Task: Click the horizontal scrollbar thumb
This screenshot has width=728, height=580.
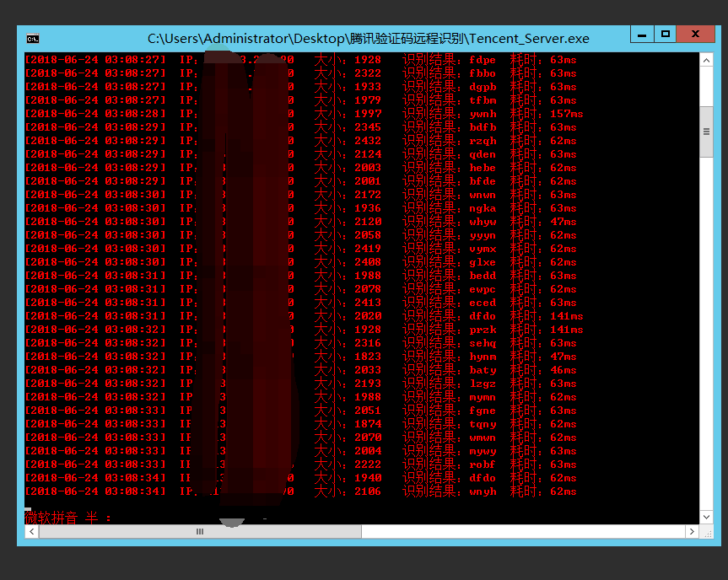Action: [x=200, y=532]
